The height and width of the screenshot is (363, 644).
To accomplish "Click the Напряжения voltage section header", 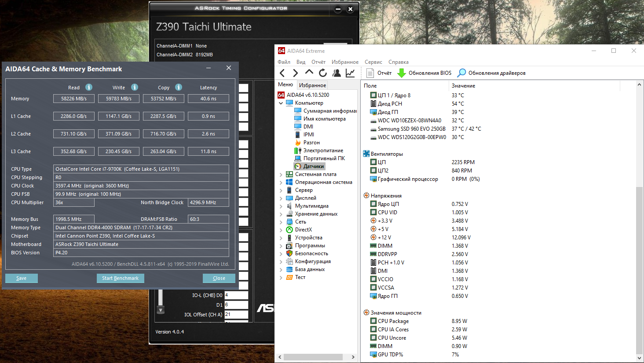I will point(382,196).
